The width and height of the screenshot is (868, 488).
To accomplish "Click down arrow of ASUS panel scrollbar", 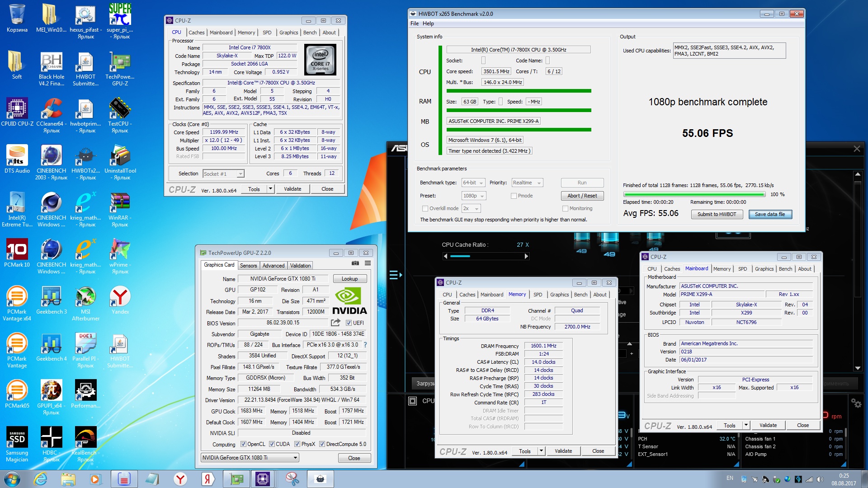I will pyautogui.click(x=857, y=368).
